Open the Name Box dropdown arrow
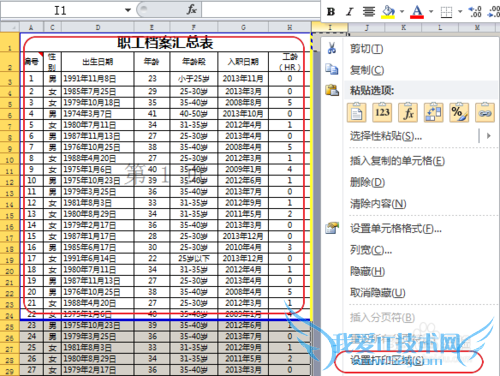 (128, 10)
